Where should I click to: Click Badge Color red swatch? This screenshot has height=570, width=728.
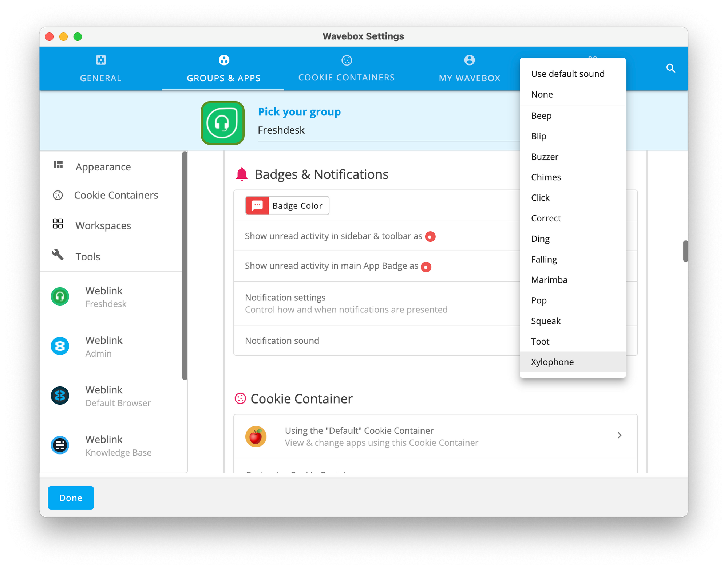pos(257,205)
